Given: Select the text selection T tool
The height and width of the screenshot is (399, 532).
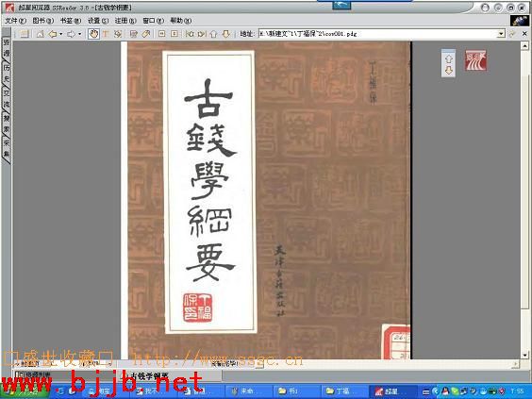Looking at the screenshot, I should click(x=106, y=34).
